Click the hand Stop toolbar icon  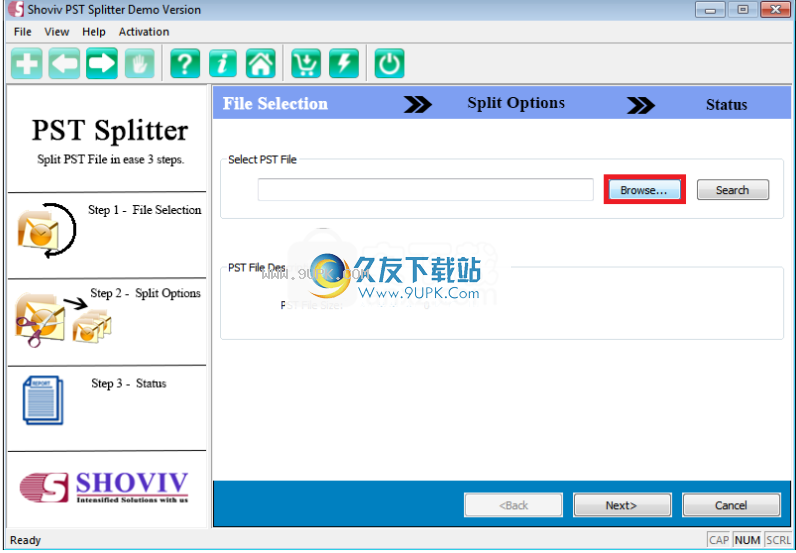139,63
